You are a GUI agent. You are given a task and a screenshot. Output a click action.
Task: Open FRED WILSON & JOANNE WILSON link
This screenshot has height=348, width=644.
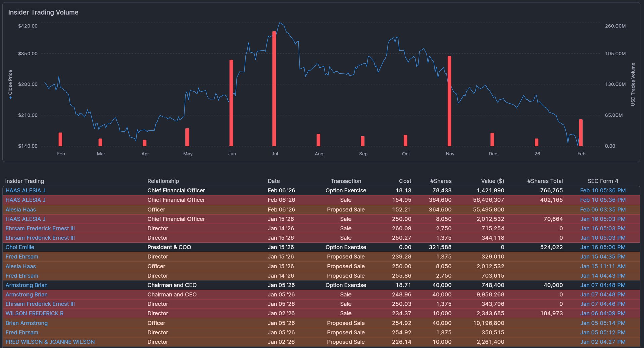[50, 342]
